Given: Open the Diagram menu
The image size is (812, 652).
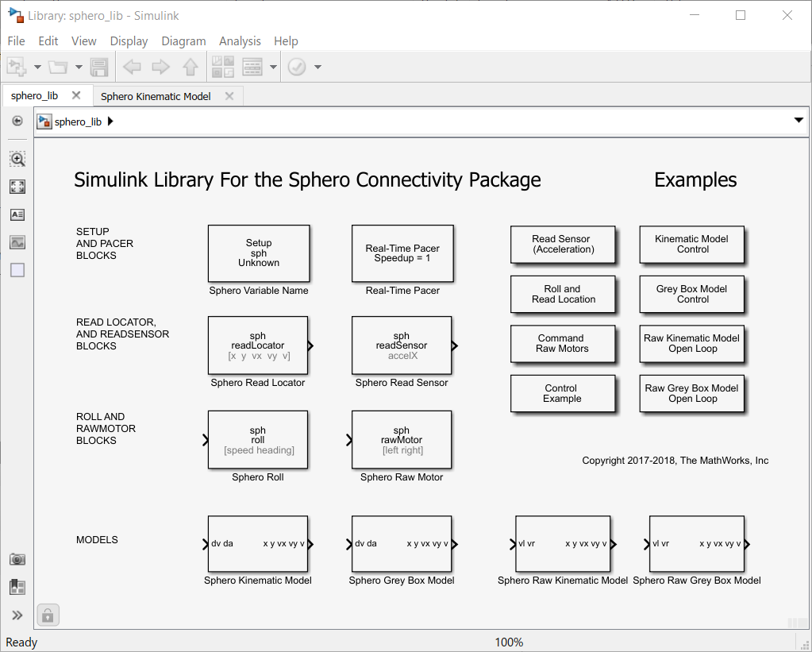Looking at the screenshot, I should point(183,41).
